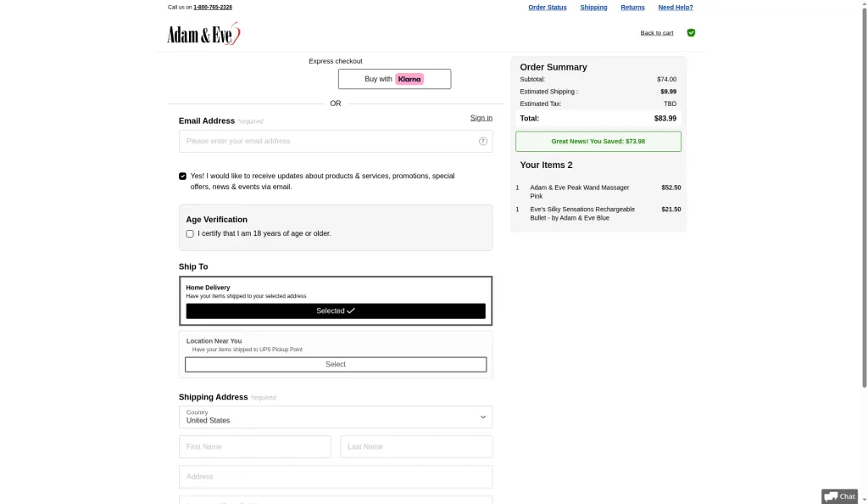Open Order Status page
The height and width of the screenshot is (504, 868).
tap(547, 7)
